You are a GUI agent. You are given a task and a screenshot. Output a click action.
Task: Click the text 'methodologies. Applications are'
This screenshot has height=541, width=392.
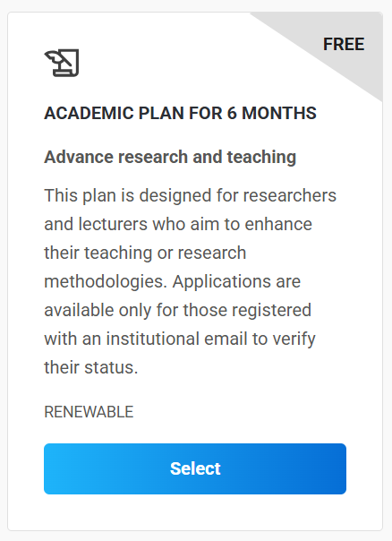(173, 281)
